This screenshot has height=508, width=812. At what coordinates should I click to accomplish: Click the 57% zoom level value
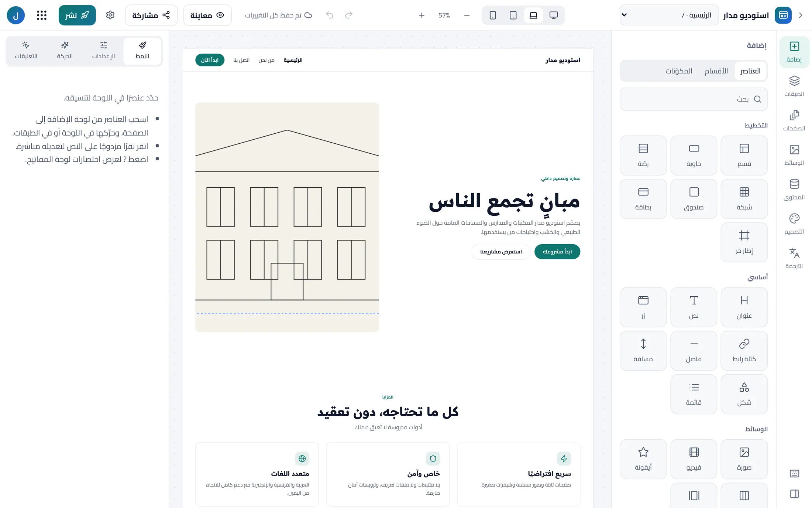(444, 15)
